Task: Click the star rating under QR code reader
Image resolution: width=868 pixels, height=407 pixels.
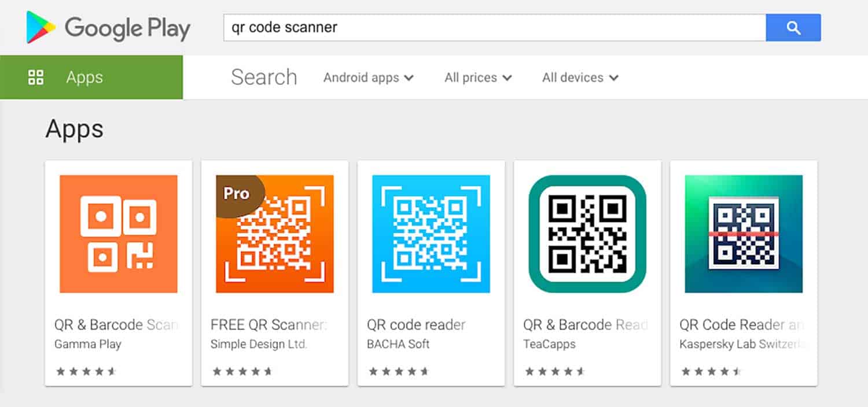Action: pos(399,371)
